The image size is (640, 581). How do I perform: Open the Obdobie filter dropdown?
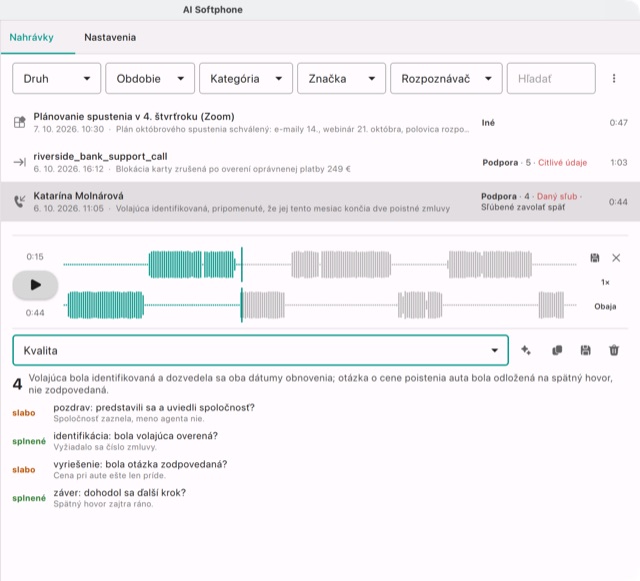pos(150,78)
